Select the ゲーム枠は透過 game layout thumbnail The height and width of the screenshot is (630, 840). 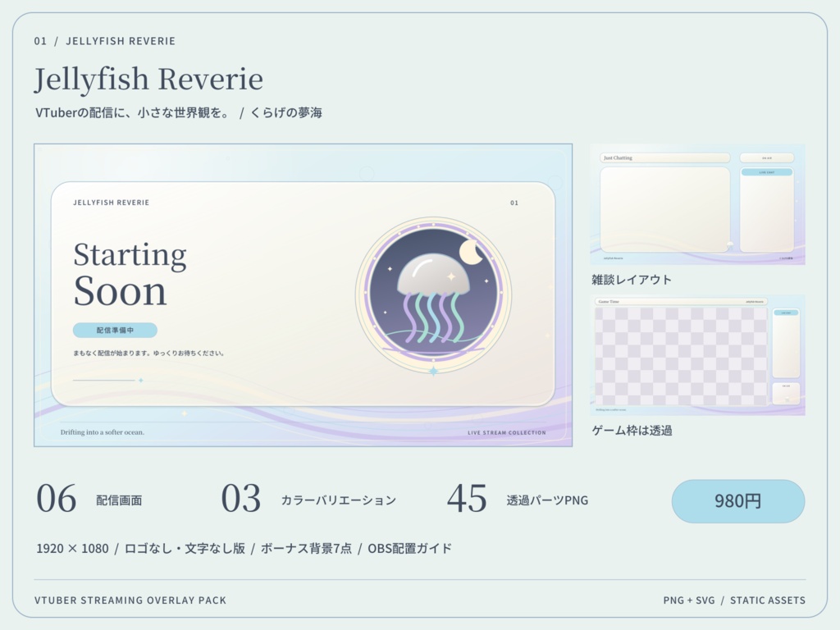697,354
